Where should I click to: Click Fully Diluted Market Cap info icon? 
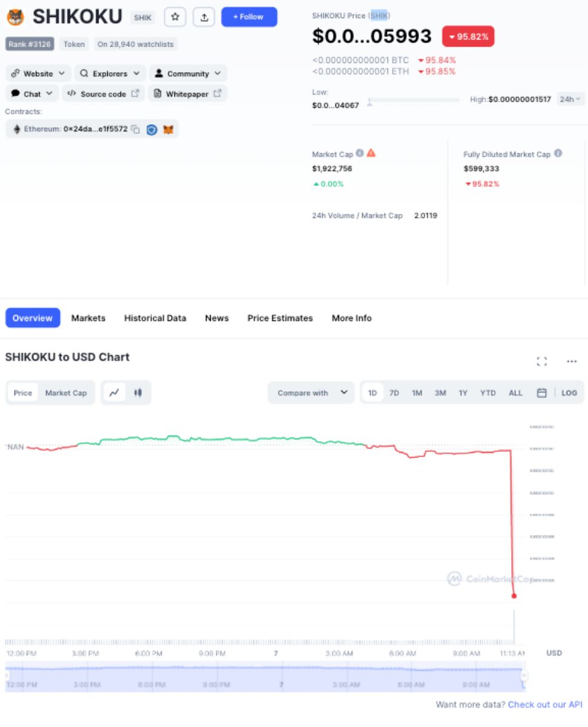pyautogui.click(x=558, y=153)
